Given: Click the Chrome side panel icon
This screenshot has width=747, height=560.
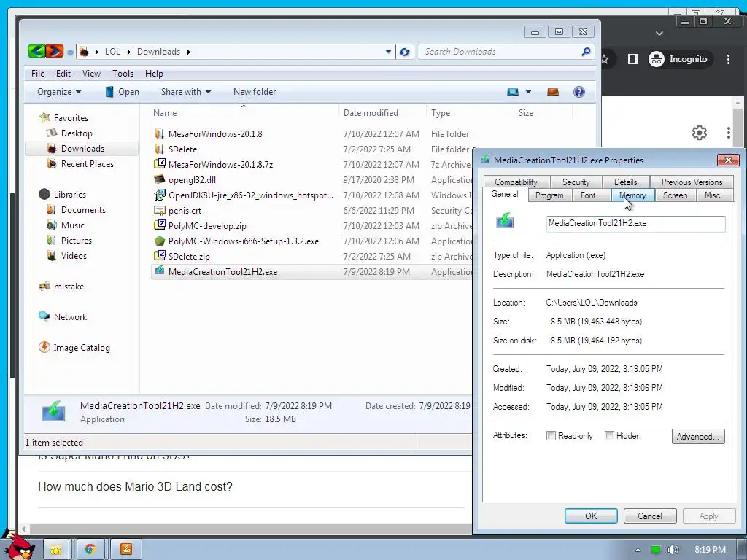Looking at the screenshot, I should [x=632, y=59].
